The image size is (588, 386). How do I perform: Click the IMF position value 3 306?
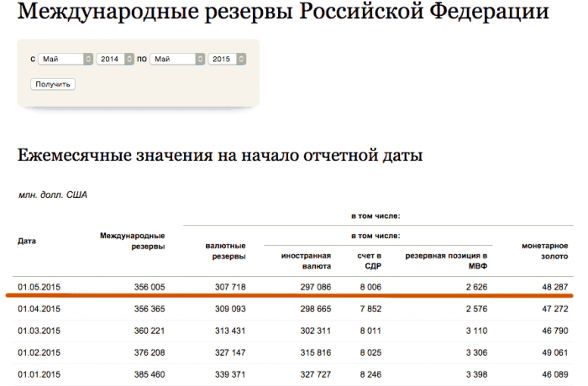coord(477,352)
